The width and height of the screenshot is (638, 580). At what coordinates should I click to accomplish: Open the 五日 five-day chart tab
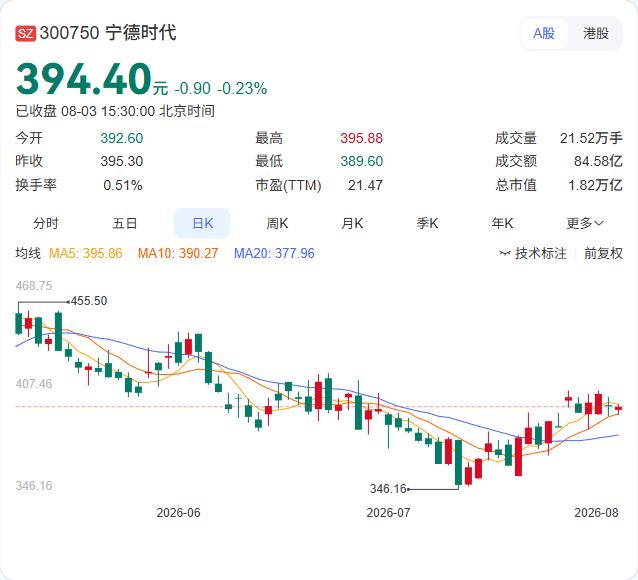pos(125,223)
